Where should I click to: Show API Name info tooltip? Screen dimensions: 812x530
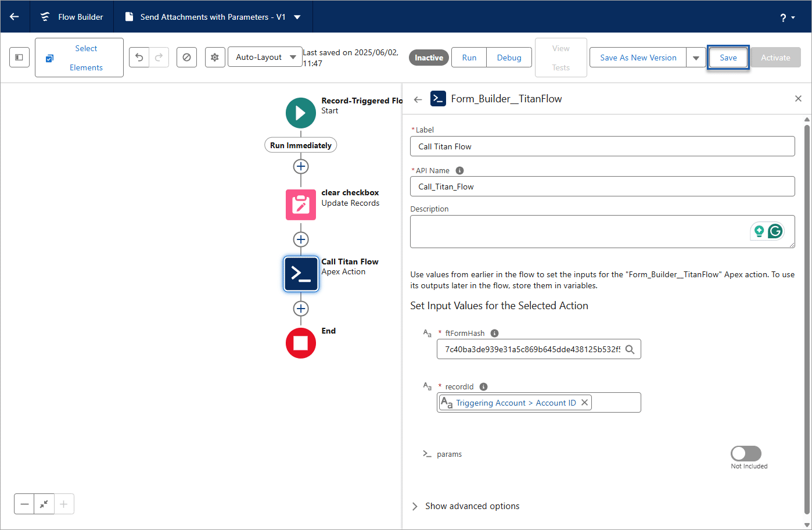pos(459,170)
